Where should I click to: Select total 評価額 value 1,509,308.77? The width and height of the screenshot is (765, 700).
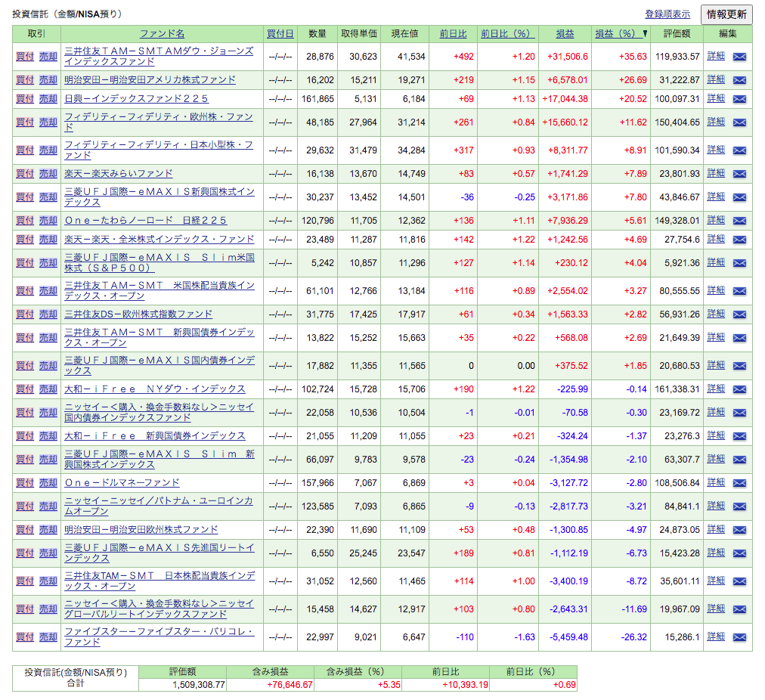199,685
